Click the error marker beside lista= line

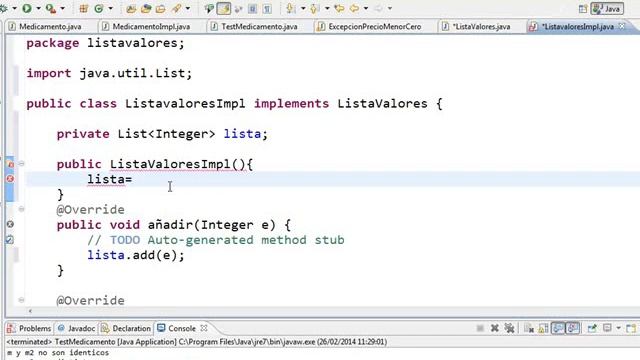pos(10,179)
